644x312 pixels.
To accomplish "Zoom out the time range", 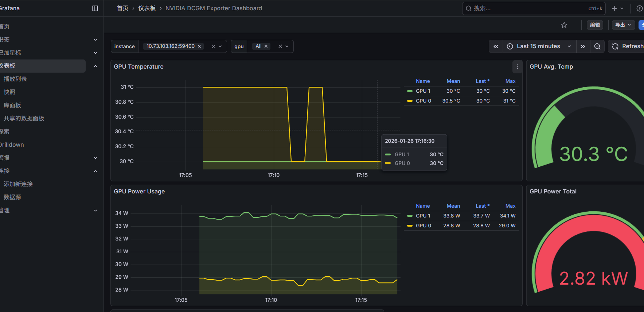I will (x=597, y=46).
